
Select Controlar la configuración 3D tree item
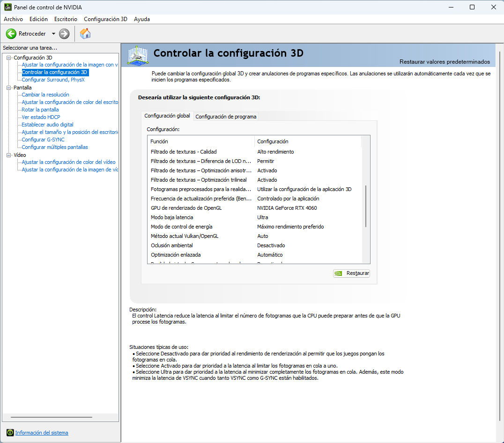coord(55,72)
